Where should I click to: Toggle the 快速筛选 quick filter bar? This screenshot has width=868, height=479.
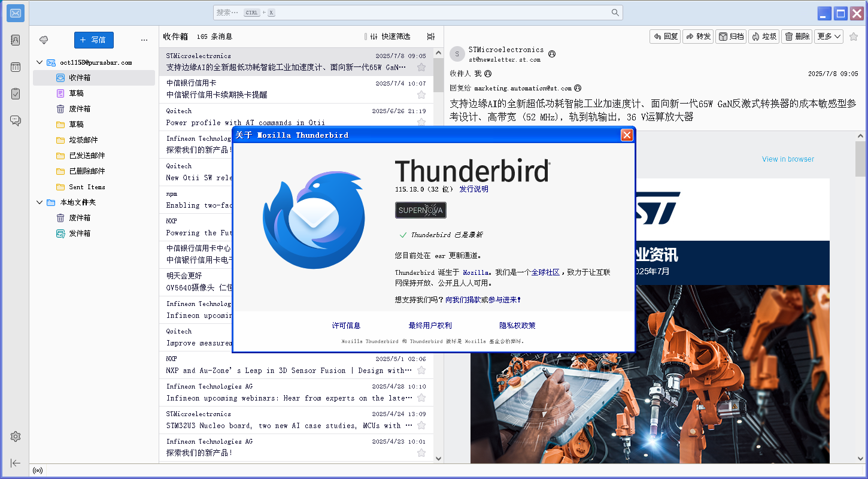click(390, 37)
